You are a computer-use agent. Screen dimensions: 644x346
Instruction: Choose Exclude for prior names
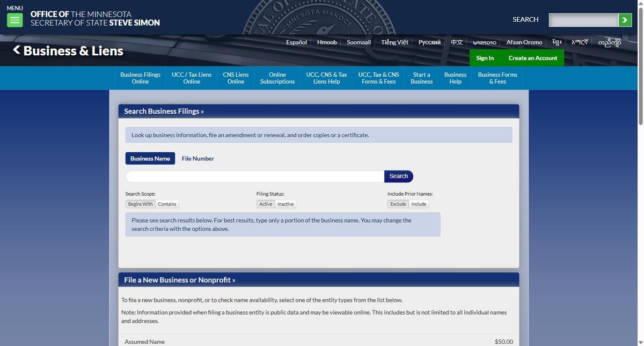click(x=398, y=204)
